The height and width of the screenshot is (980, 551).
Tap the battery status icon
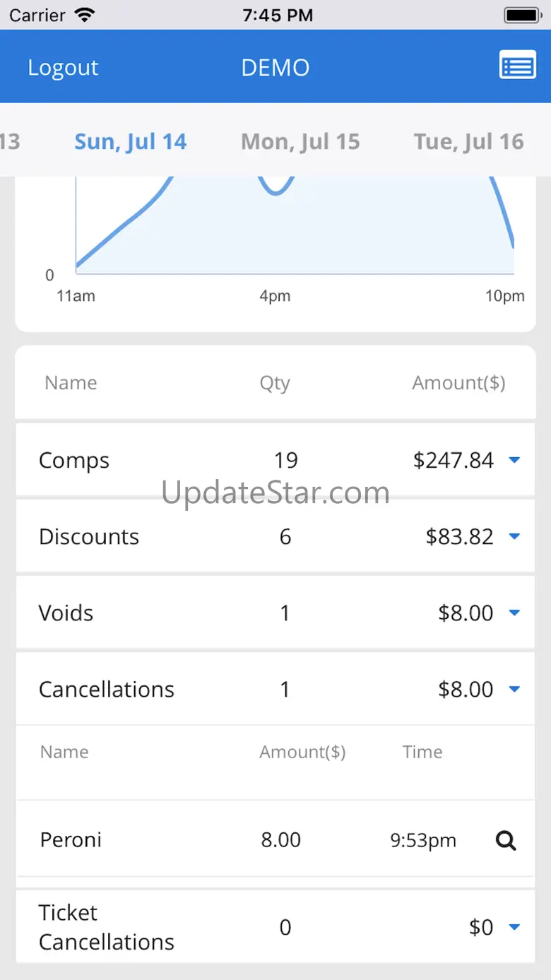click(522, 15)
